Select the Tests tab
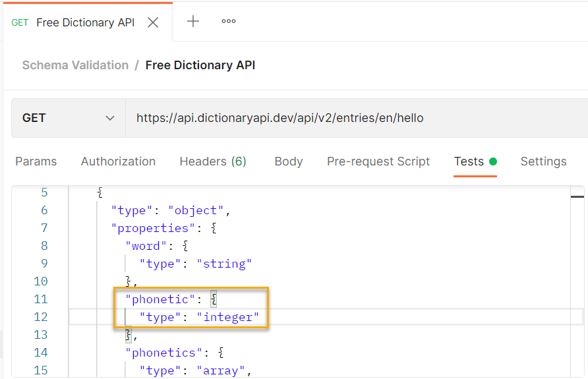Screen dimensions: 588x379 475,161
